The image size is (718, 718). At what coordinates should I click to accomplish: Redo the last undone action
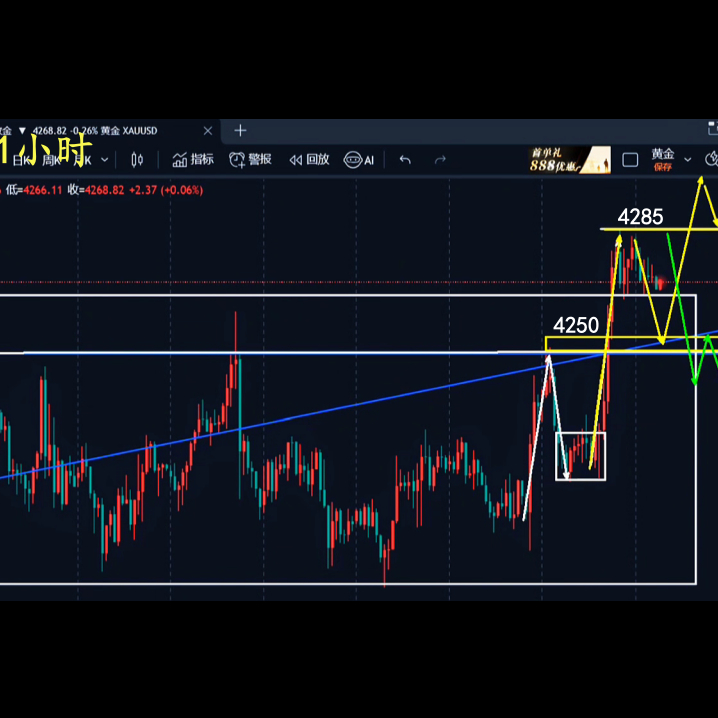coord(440,160)
